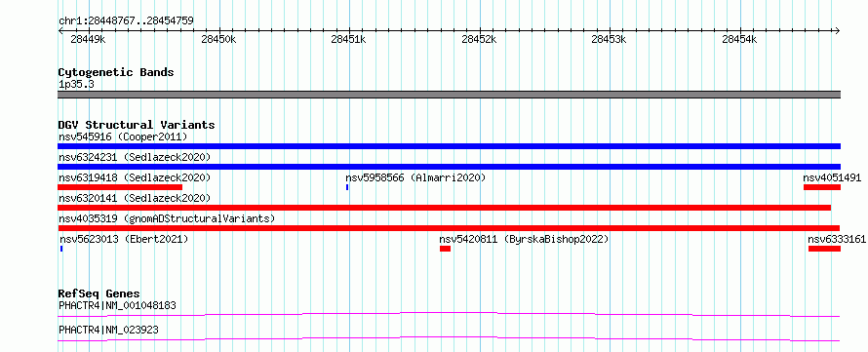Image resolution: width=868 pixels, height=352 pixels.
Task: Select the small nsv5623013 (Ebert2021) blue marker
Action: [61, 249]
